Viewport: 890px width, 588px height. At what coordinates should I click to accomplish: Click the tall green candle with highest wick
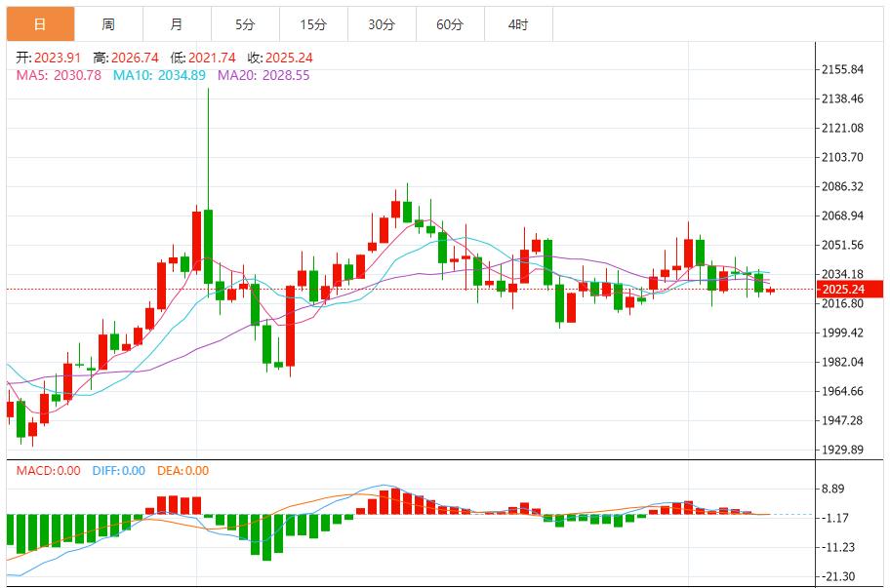click(208, 247)
